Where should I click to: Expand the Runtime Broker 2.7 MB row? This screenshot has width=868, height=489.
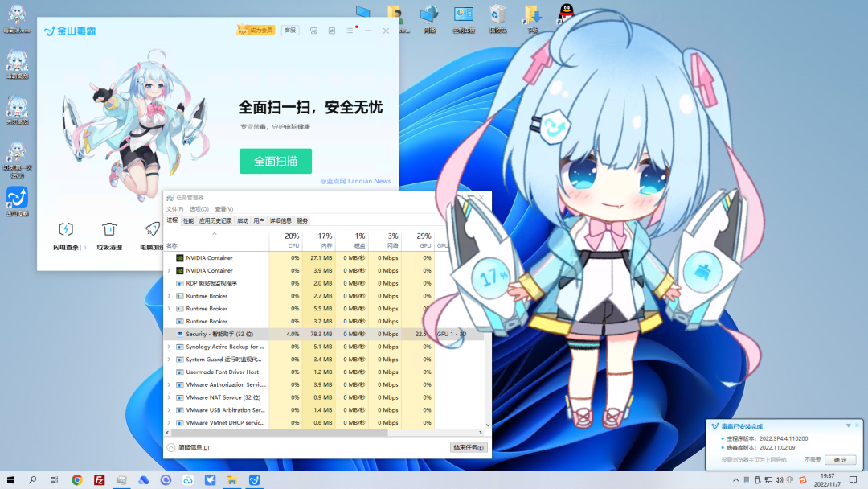[x=169, y=296]
